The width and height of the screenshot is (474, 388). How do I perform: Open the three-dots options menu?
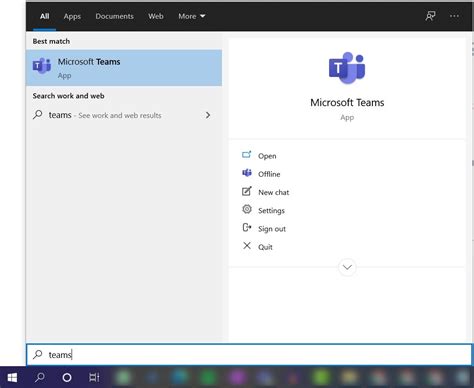click(x=454, y=16)
